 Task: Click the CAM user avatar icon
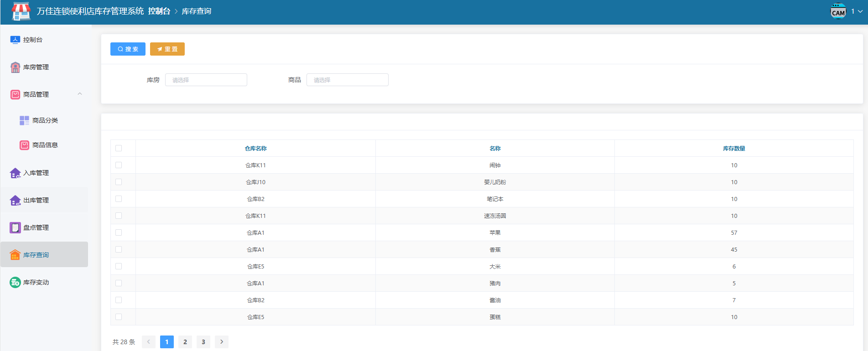(x=838, y=11)
